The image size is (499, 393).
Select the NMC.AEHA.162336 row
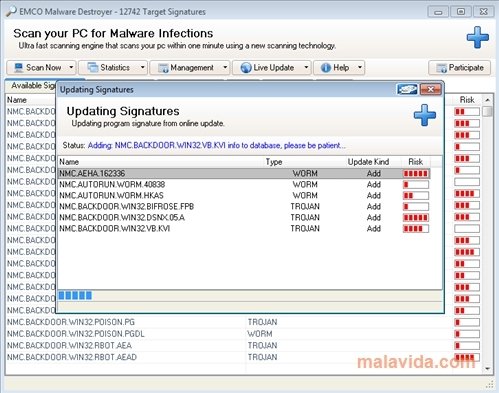point(244,173)
